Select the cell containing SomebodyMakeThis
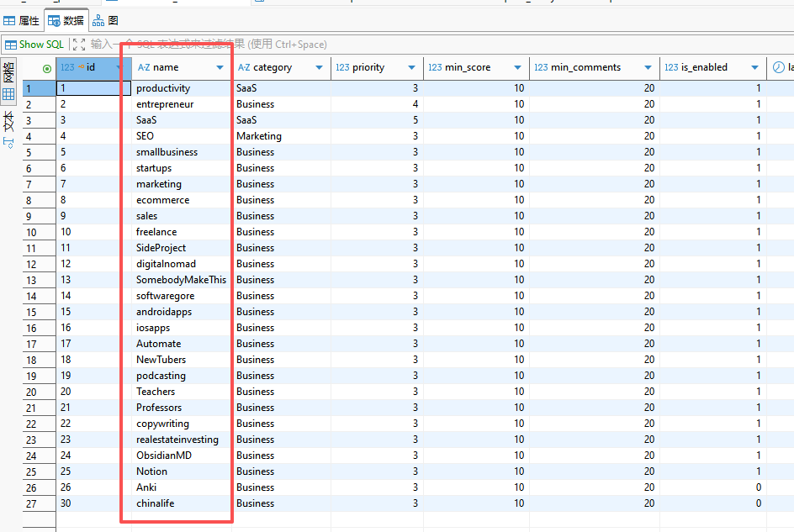Image resolution: width=794 pixels, height=532 pixels. 181,280
